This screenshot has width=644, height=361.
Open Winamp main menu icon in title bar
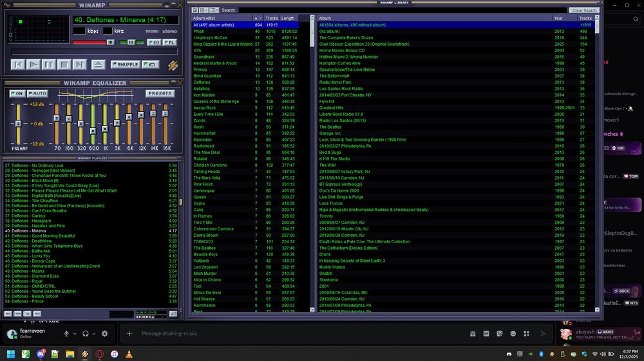pos(7,5)
